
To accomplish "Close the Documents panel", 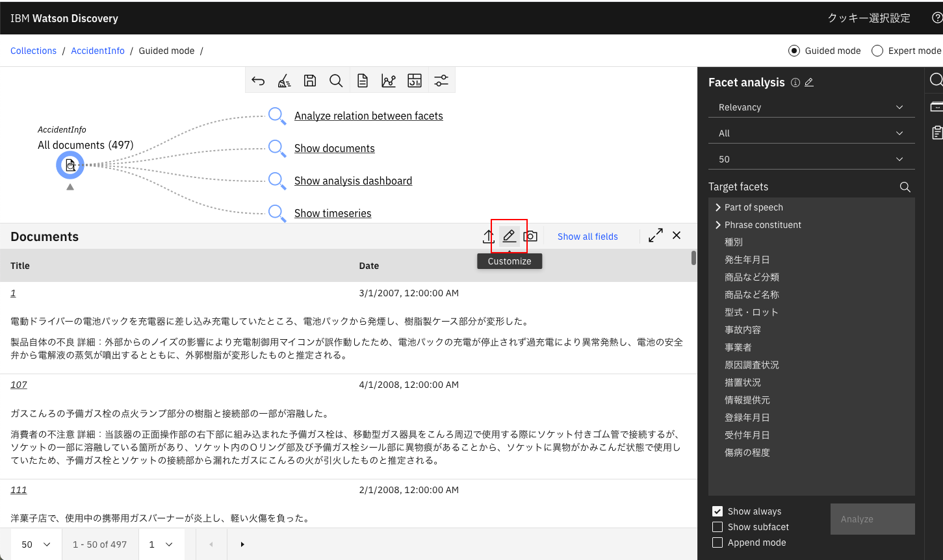I will (677, 235).
